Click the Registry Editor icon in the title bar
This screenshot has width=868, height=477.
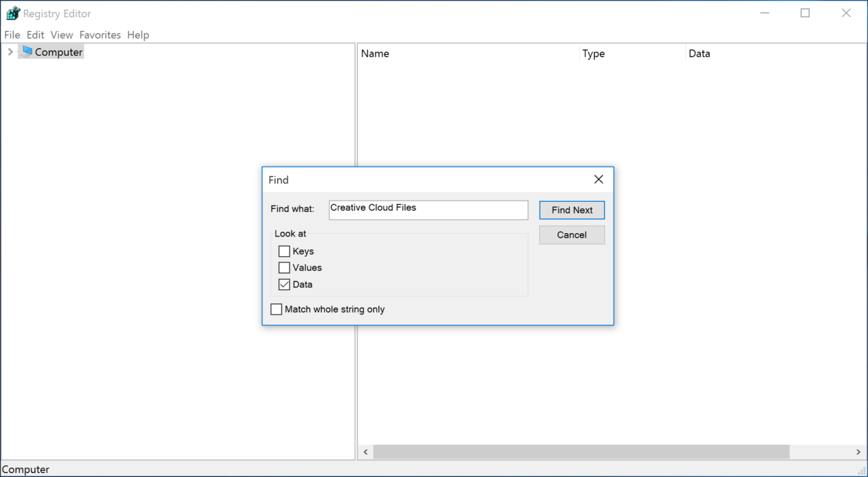pyautogui.click(x=13, y=13)
